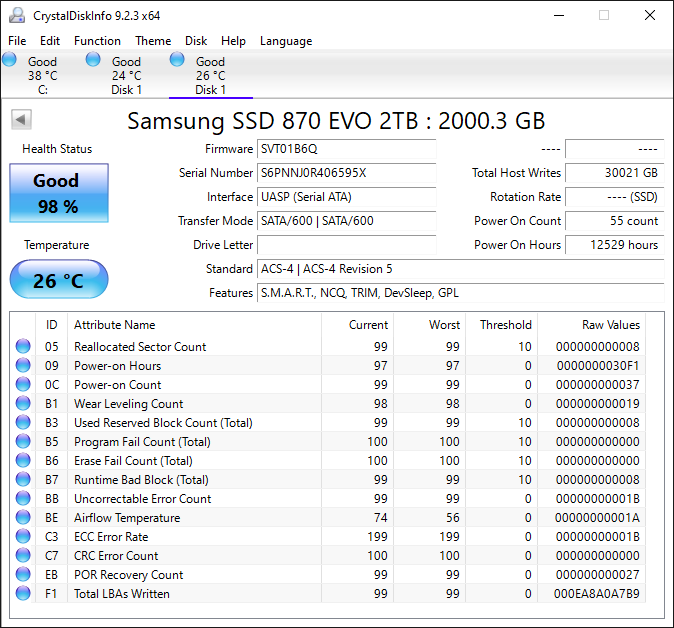Minimize the CrystalDiskInfo window

(x=559, y=15)
